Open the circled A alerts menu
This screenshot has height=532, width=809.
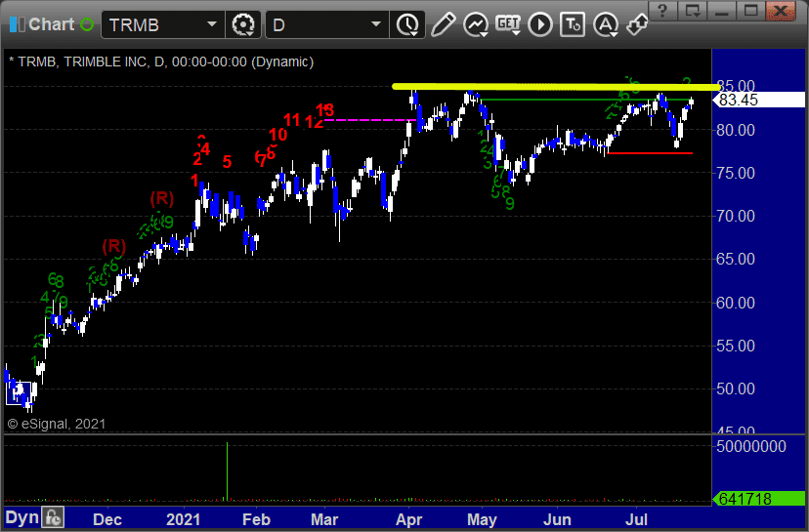tap(605, 24)
